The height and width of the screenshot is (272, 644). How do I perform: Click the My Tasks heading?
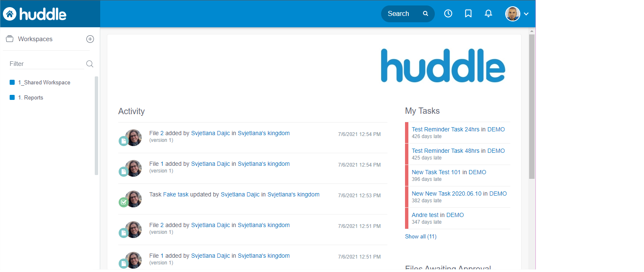[x=422, y=111]
